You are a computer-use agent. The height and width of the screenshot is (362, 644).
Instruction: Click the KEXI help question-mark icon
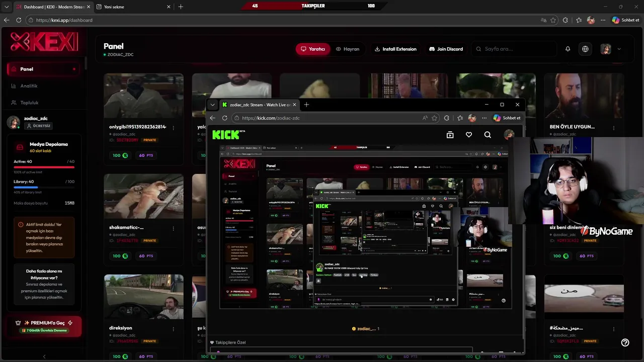tap(625, 342)
